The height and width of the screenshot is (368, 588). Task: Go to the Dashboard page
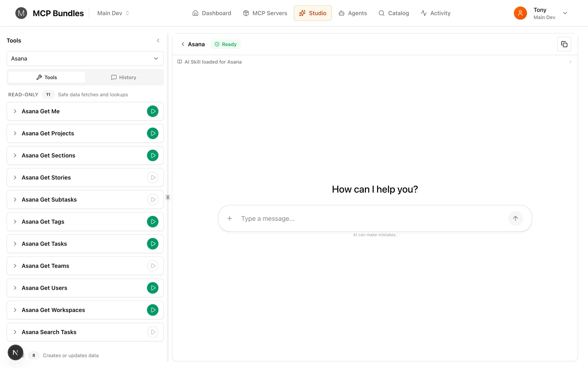pos(212,13)
